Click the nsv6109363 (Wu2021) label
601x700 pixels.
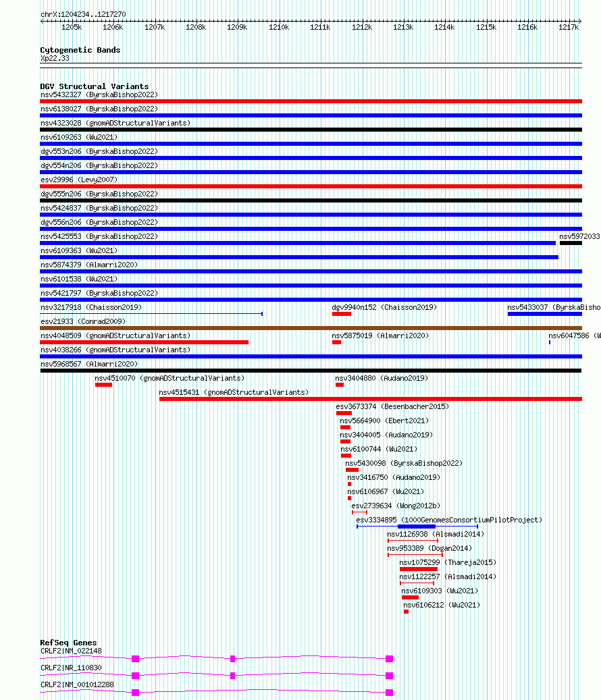coord(79,250)
